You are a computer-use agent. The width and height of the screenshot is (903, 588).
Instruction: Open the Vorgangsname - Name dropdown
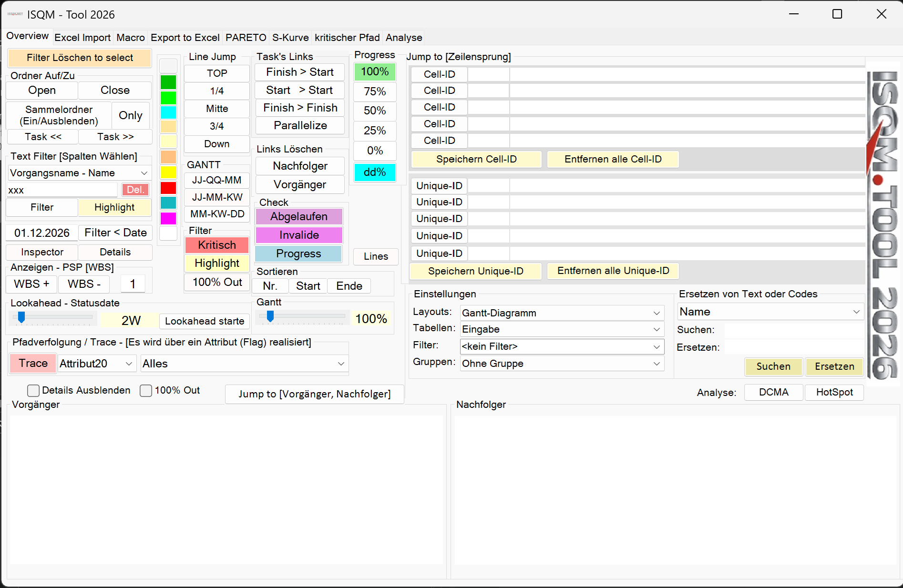pos(79,173)
